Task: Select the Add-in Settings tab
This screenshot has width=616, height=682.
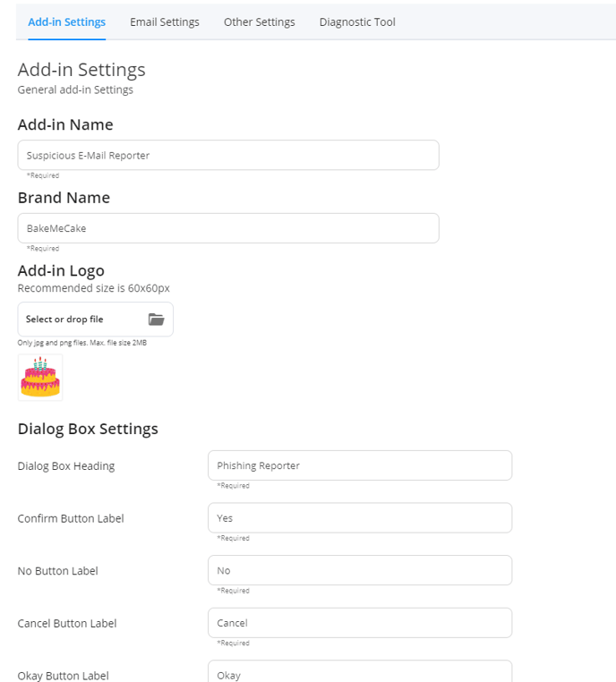Action: click(66, 22)
